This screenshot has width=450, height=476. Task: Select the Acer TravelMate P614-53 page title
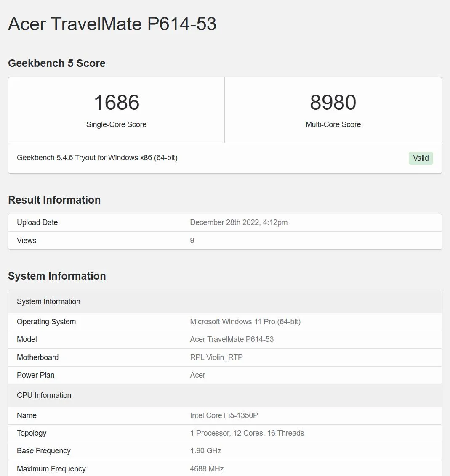[112, 24]
